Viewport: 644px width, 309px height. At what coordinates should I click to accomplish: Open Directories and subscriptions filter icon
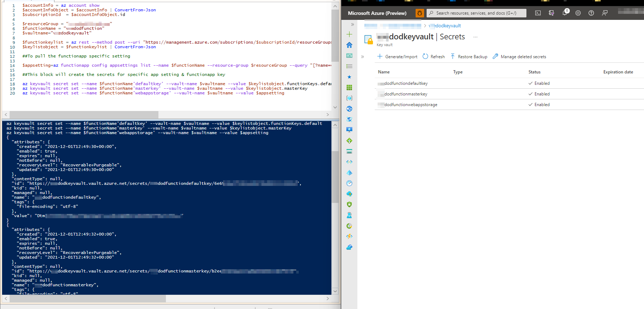[x=551, y=13]
